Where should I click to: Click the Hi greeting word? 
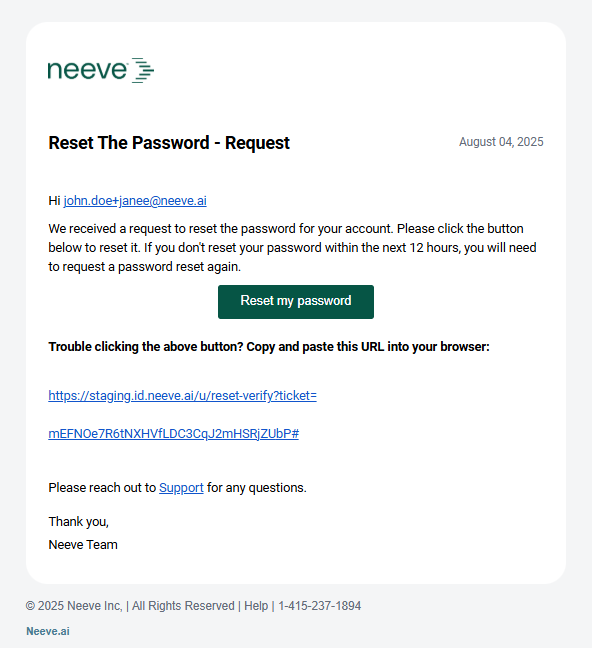tap(54, 201)
